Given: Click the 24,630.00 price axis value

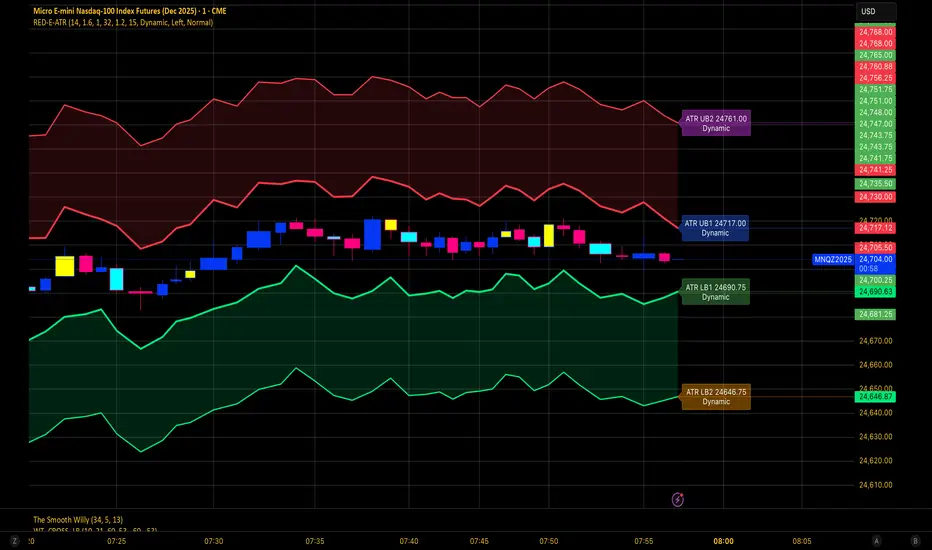Looking at the screenshot, I should [x=876, y=436].
